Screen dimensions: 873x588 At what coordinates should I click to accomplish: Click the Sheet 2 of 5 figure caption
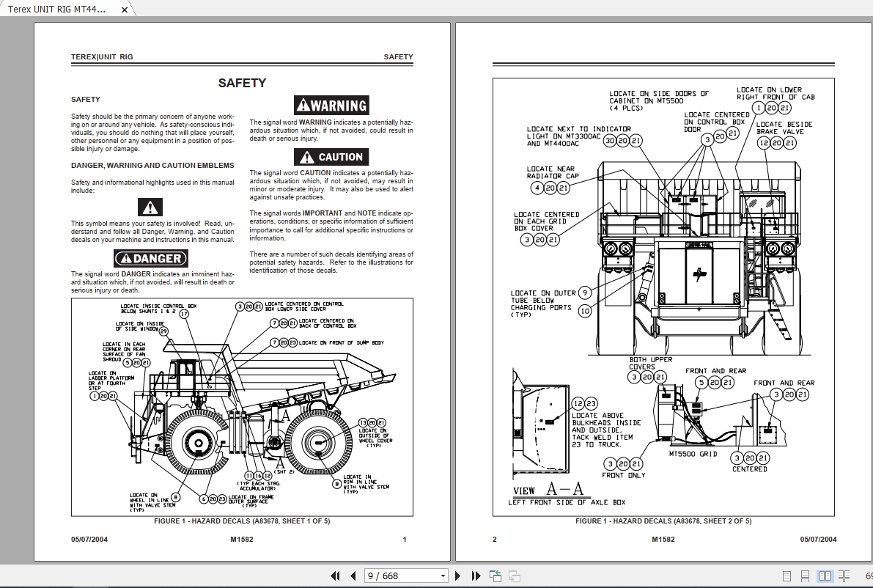coord(663,521)
